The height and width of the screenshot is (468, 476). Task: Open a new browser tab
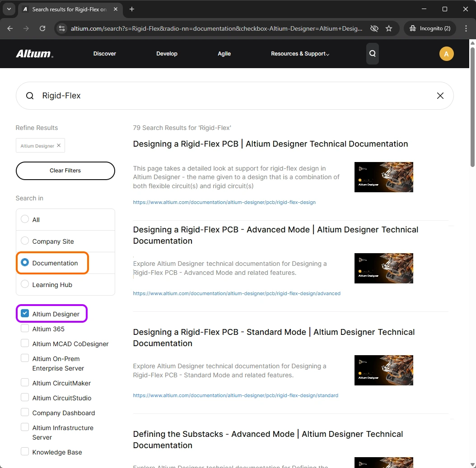click(132, 9)
